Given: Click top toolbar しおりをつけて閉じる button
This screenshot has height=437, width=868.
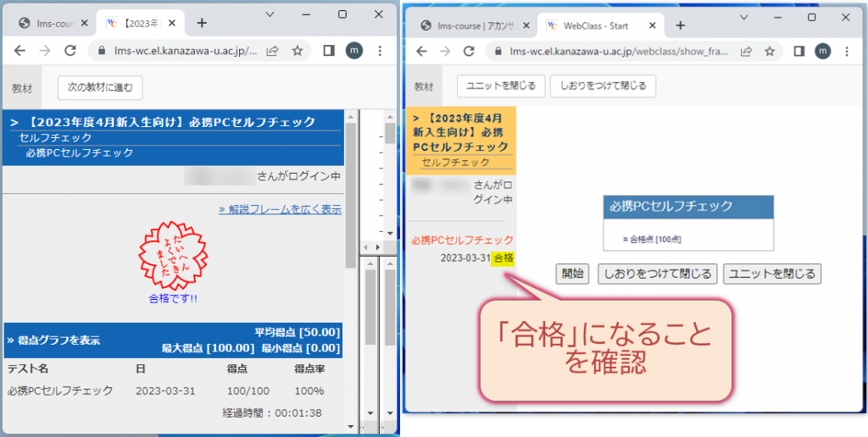Looking at the screenshot, I should (603, 86).
